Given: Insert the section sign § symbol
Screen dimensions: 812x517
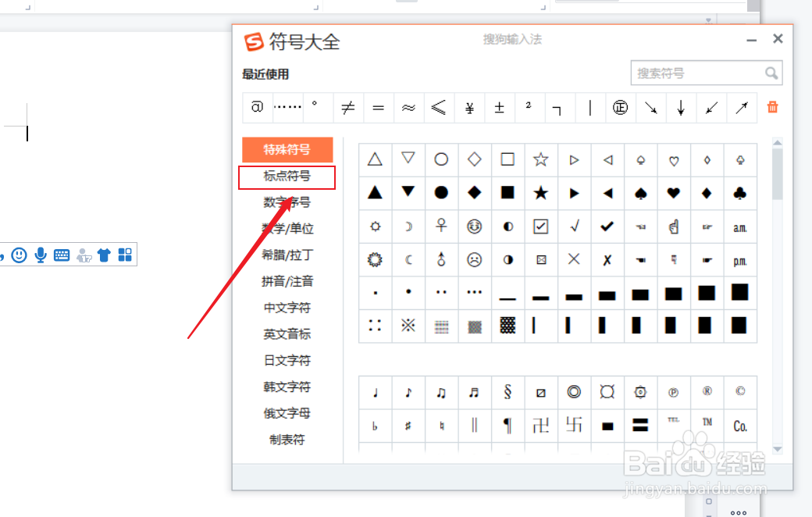Looking at the screenshot, I should coord(507,392).
